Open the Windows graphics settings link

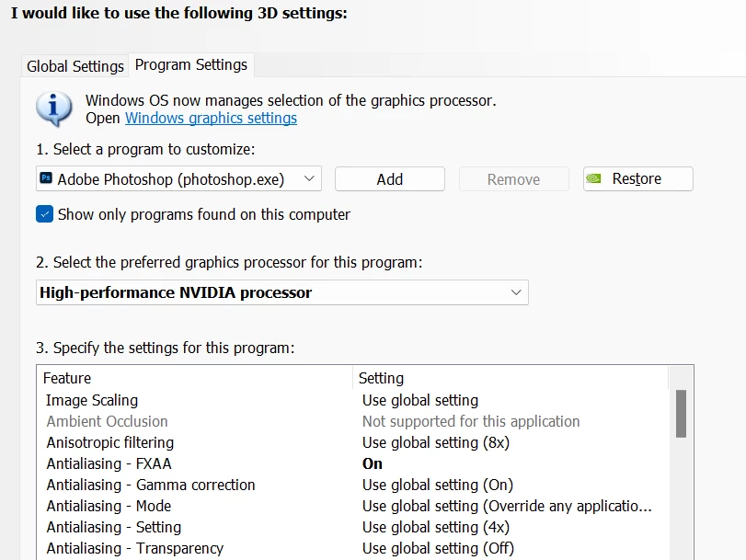[x=211, y=118]
